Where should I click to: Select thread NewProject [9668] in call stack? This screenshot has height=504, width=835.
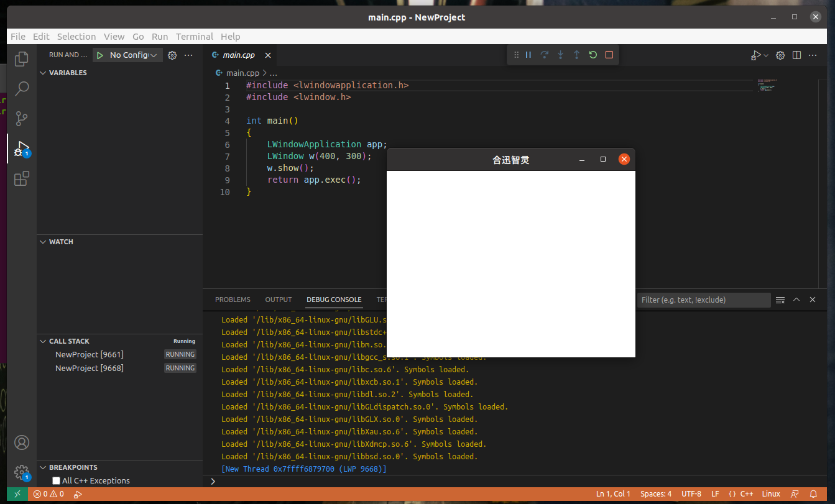pos(120,368)
